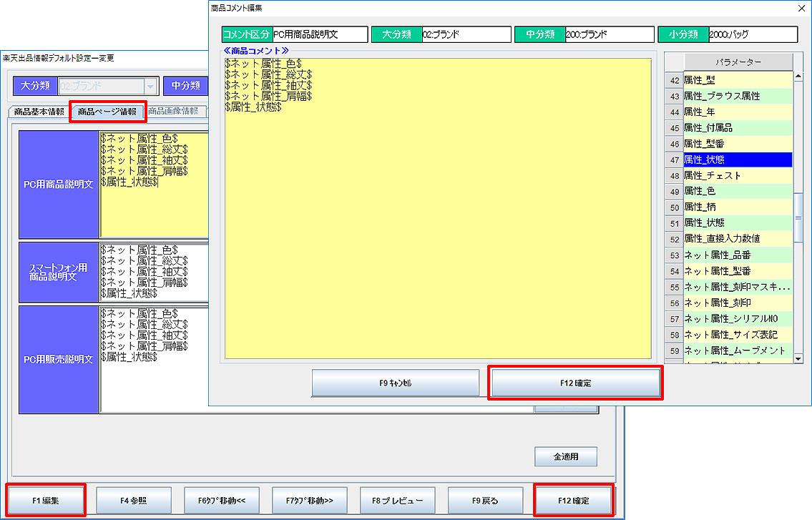Viewport: 812px width, 520px height.
Task: Click inside the スマートフォン用商品説明文 text area
Action: pyautogui.click(x=154, y=272)
